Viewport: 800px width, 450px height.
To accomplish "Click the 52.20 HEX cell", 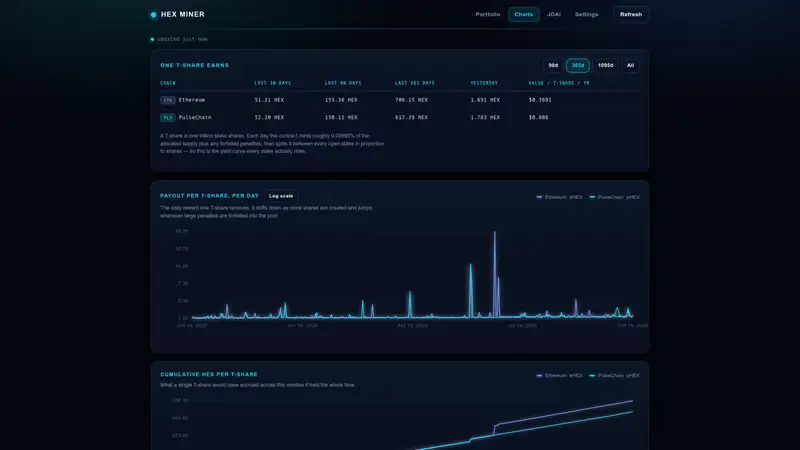I will (269, 117).
